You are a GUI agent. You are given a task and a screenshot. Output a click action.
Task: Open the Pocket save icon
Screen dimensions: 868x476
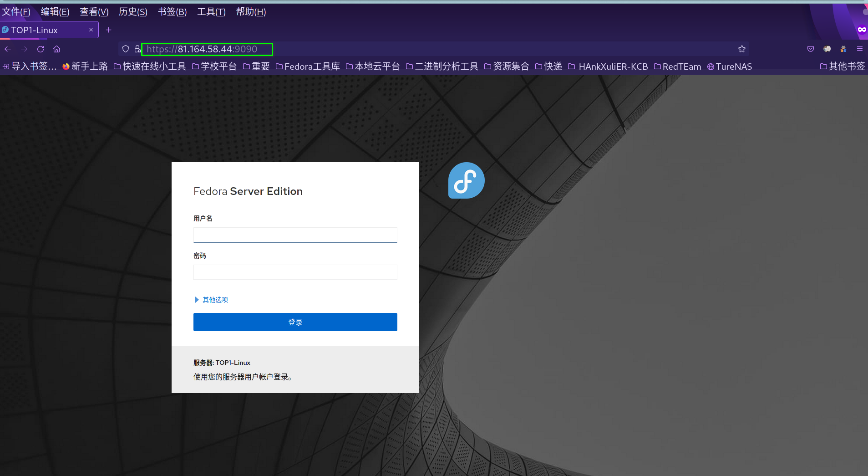coord(811,49)
